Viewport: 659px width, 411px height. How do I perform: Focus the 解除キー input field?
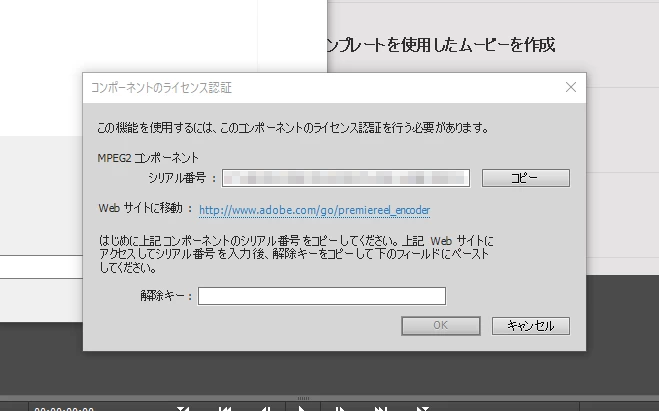[x=322, y=296]
